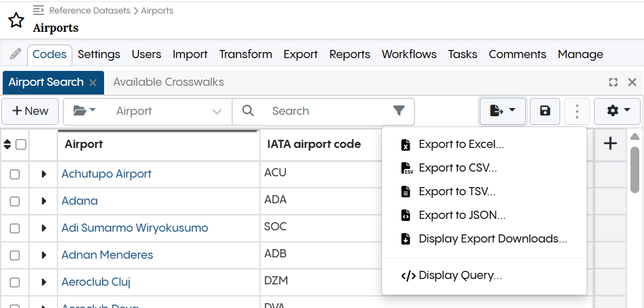Toggle the select-all checkbox in the header
Viewport: 644px width, 308px height.
point(20,145)
